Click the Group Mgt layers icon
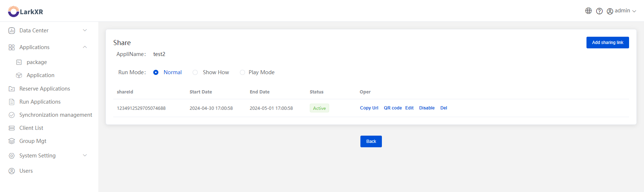Screen dimensions: 644x192 [12, 141]
